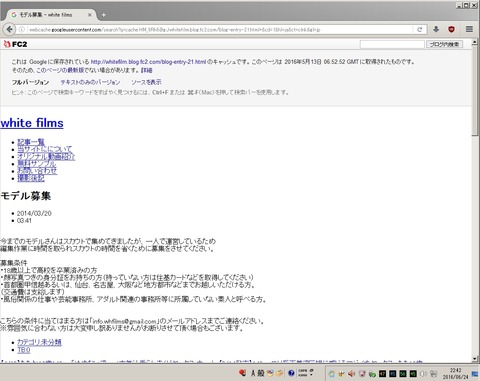Reload the page with the refresh icon
This screenshot has height=381, width=480.
click(420, 29)
